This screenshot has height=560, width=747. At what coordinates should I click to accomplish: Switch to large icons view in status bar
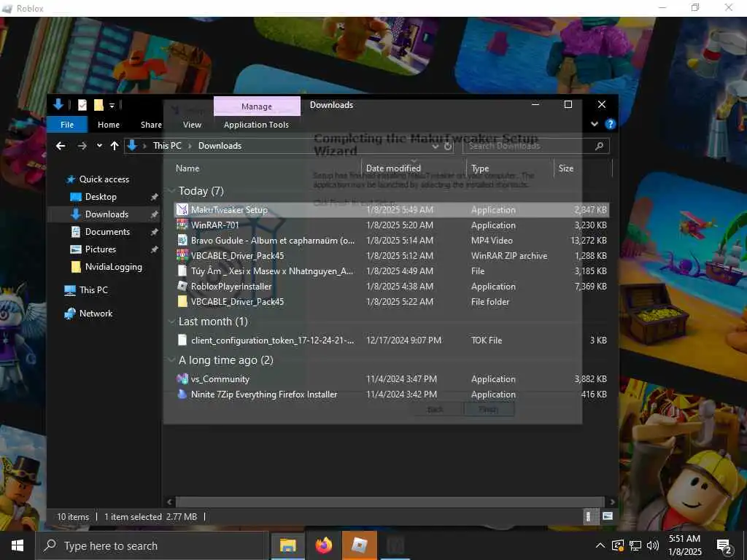tap(608, 516)
